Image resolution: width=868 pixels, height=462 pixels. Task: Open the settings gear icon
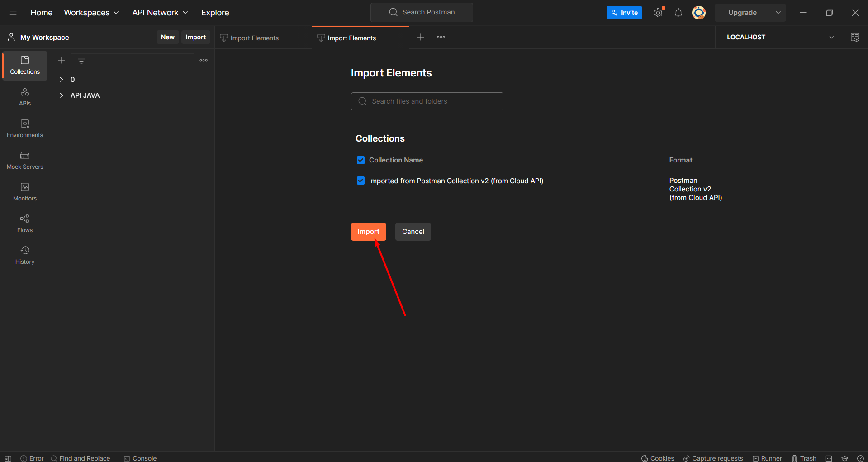pos(658,13)
